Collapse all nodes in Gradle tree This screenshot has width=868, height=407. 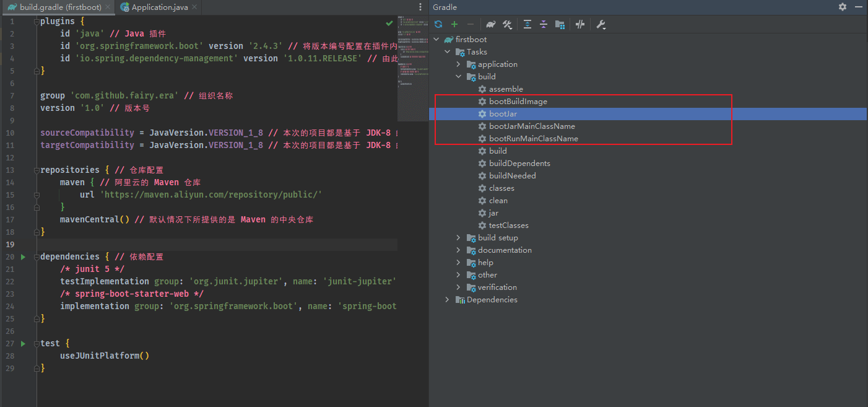pyautogui.click(x=544, y=24)
